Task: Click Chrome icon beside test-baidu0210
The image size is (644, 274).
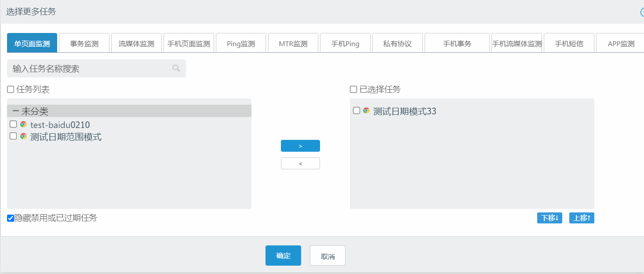Action: pyautogui.click(x=23, y=124)
